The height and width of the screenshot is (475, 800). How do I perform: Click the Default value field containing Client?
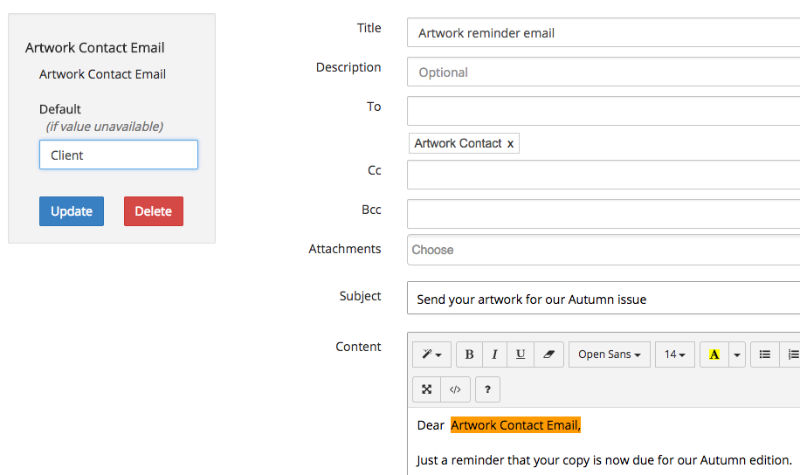click(x=118, y=155)
